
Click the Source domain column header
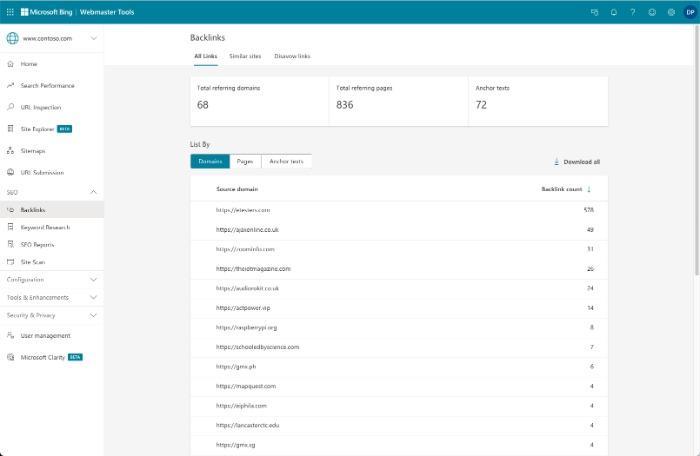tap(237, 189)
